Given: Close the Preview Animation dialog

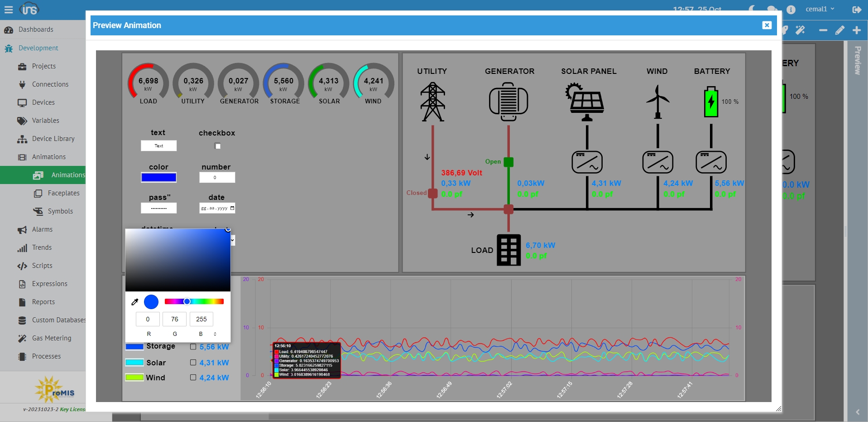Looking at the screenshot, I should (x=767, y=25).
